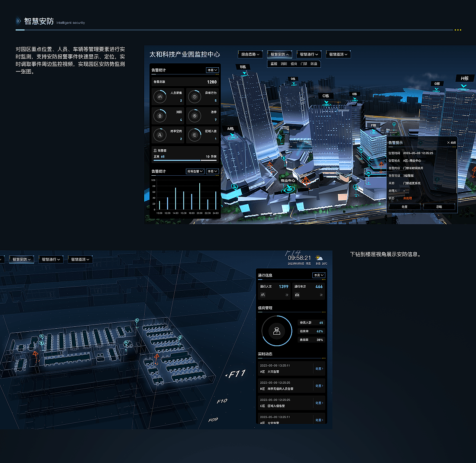Click the 商业中心 location marker
This screenshot has width=476, height=463.
[x=288, y=181]
